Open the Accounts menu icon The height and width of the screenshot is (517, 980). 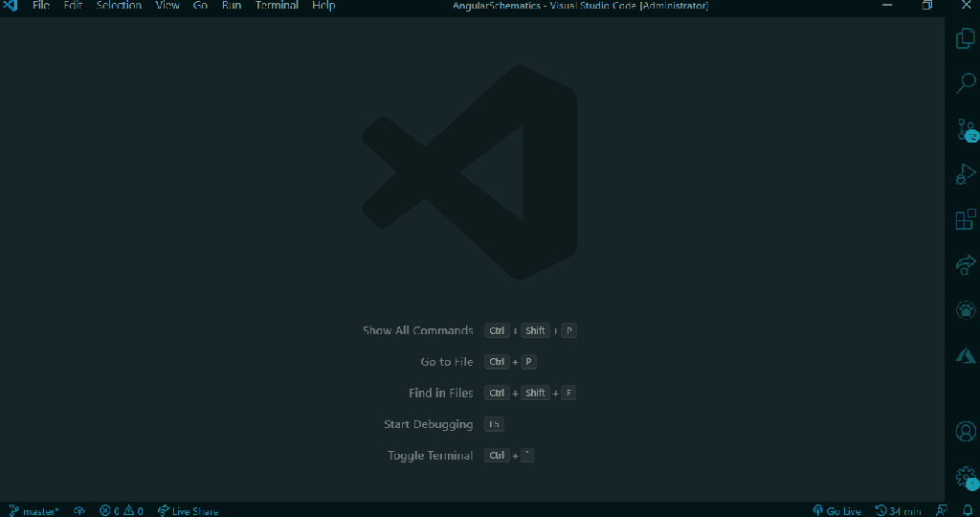[966, 431]
